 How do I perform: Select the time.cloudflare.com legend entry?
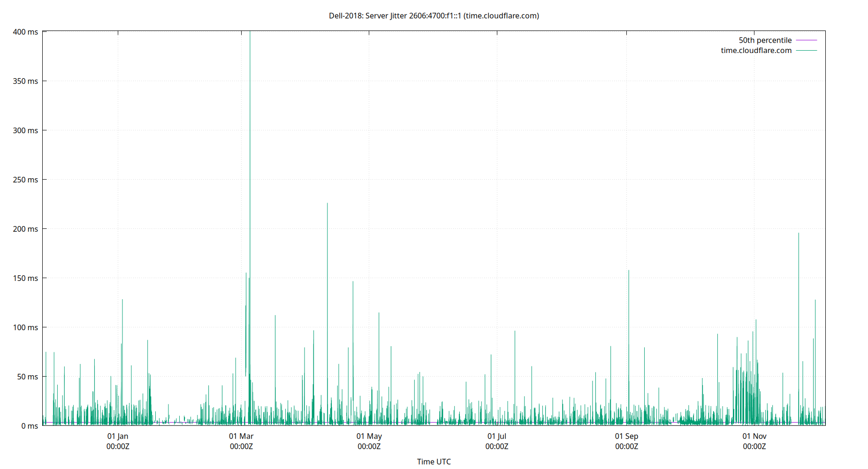pyautogui.click(x=755, y=50)
